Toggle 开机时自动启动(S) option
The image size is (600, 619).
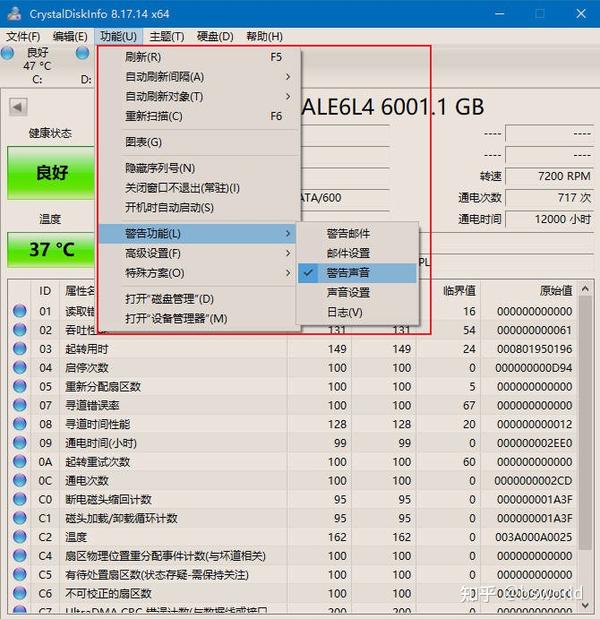[x=199, y=208]
